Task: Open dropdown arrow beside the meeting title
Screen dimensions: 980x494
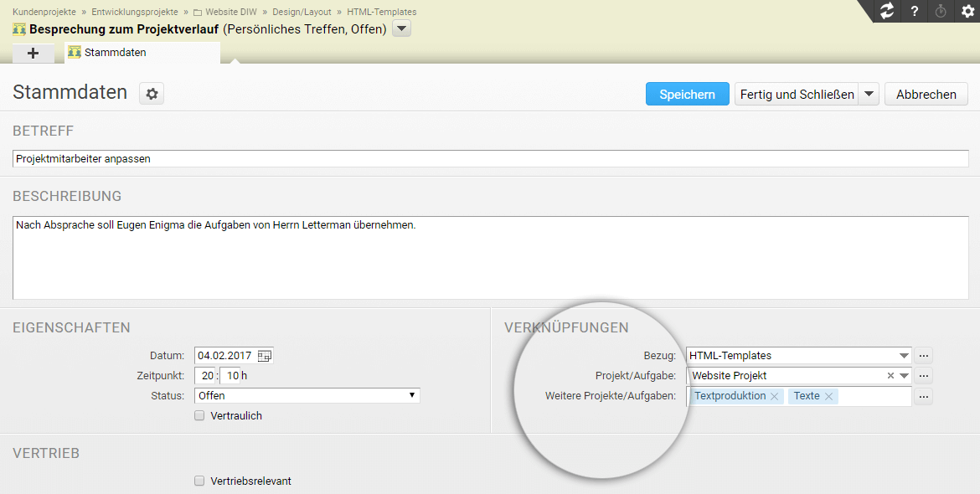Action: pos(402,28)
